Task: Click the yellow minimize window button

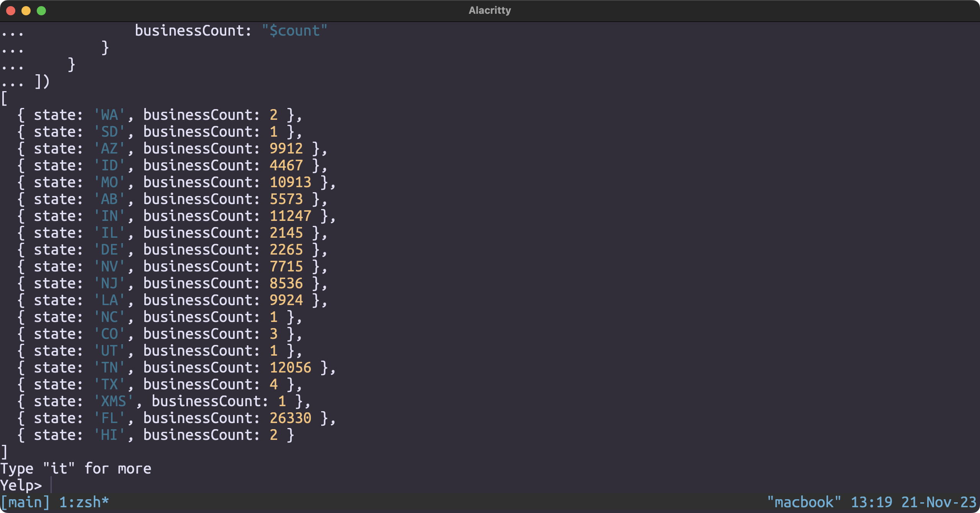Action: point(26,11)
